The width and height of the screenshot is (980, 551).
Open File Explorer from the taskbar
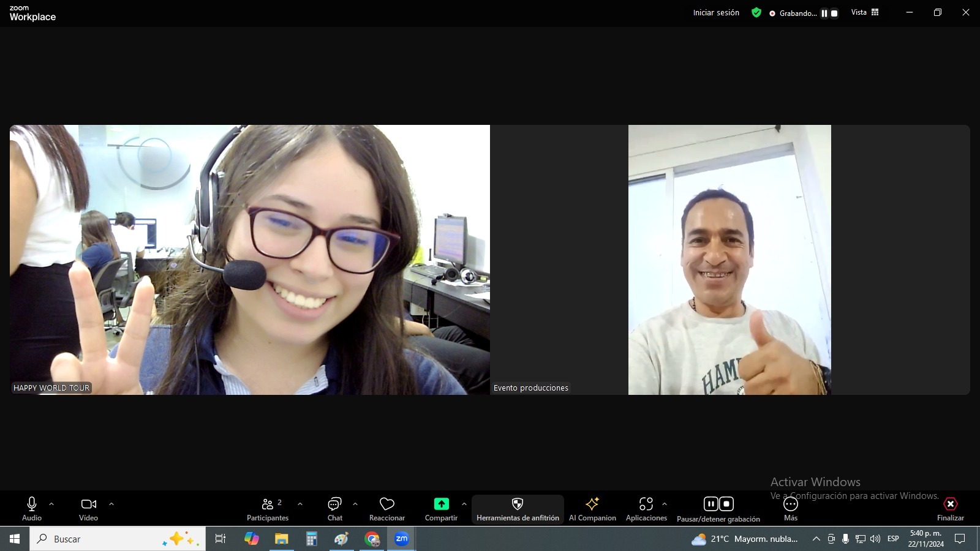(281, 539)
